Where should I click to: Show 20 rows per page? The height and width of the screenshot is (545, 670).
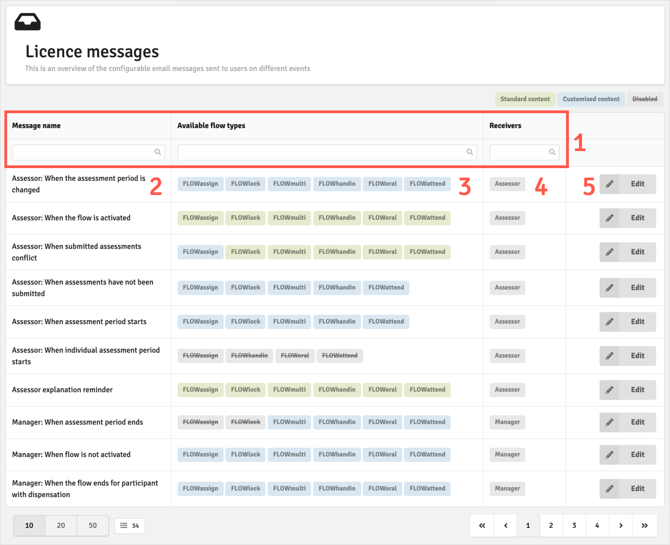click(61, 526)
